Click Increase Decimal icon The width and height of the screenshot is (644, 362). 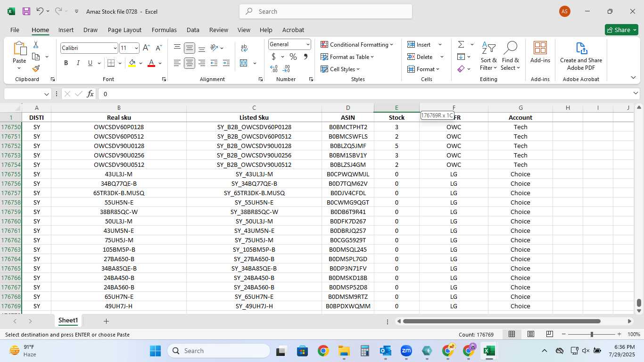tap(274, 69)
